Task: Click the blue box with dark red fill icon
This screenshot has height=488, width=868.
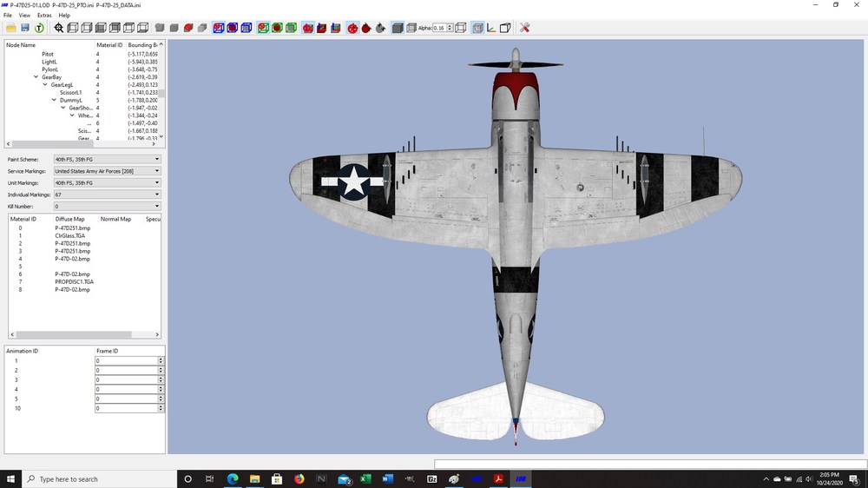Action: (233, 28)
